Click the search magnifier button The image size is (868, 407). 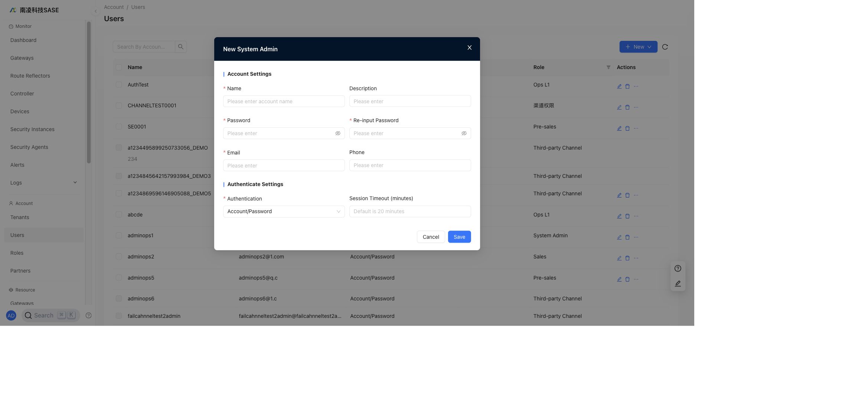180,47
